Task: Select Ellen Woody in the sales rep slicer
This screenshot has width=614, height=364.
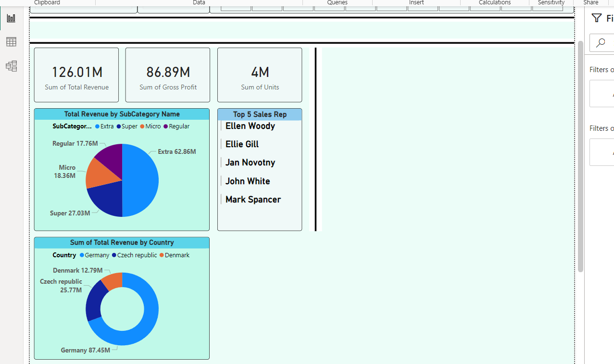Action: (250, 126)
